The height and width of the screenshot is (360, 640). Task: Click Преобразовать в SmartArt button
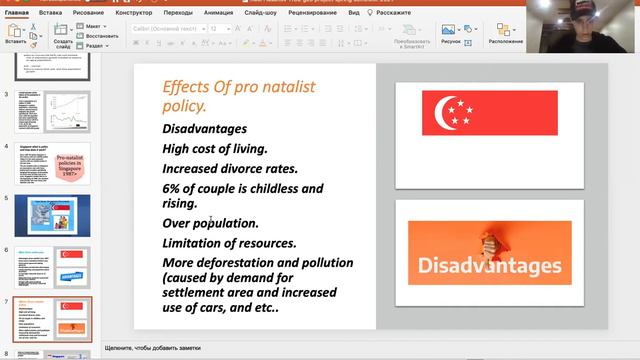(x=411, y=36)
